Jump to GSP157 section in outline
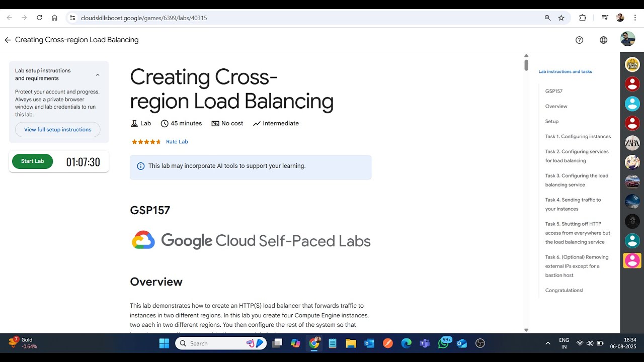The width and height of the screenshot is (644, 362). (x=554, y=92)
